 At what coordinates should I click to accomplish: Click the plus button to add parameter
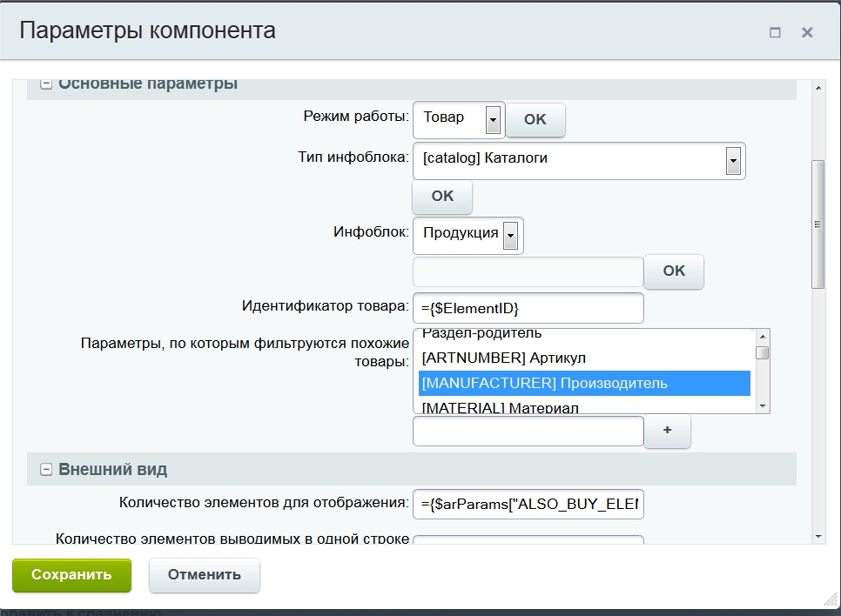coord(667,432)
